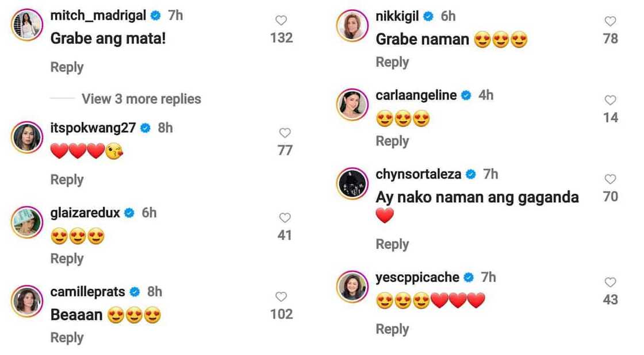Like chynsortaleza's comment
Viewport: 644px width, 355px height.
[610, 179]
